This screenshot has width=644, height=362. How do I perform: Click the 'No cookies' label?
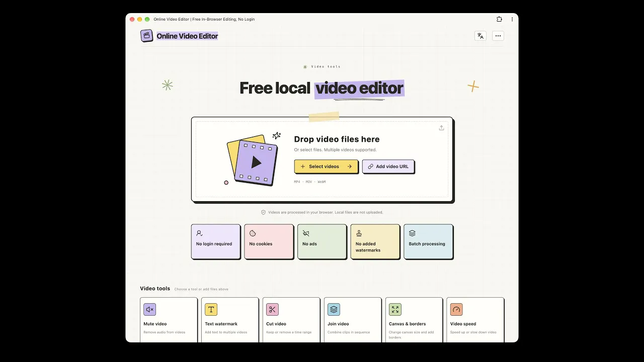tap(261, 244)
